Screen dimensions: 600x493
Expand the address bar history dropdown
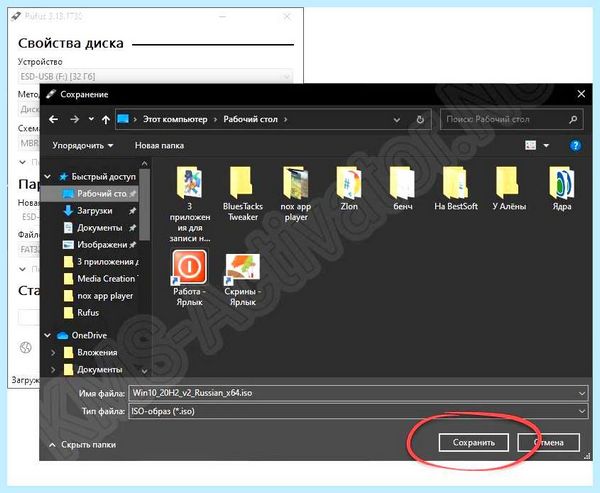pyautogui.click(x=397, y=120)
